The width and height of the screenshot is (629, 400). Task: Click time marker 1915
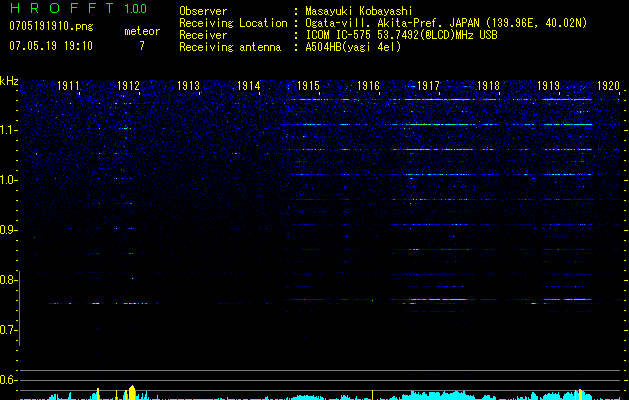coord(308,85)
